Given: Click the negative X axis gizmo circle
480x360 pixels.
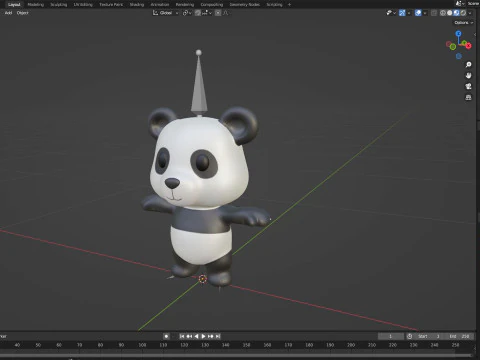Looking at the screenshot, I should 449,44.
